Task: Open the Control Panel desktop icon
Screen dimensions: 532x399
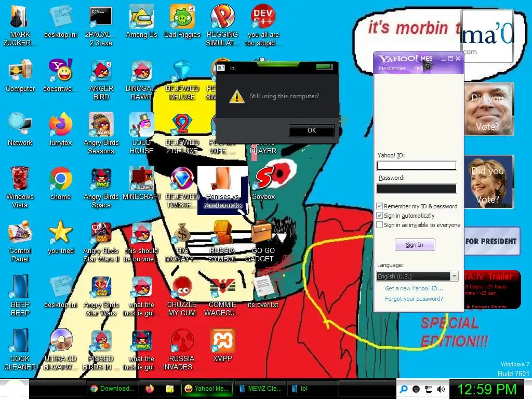Action: click(x=20, y=241)
